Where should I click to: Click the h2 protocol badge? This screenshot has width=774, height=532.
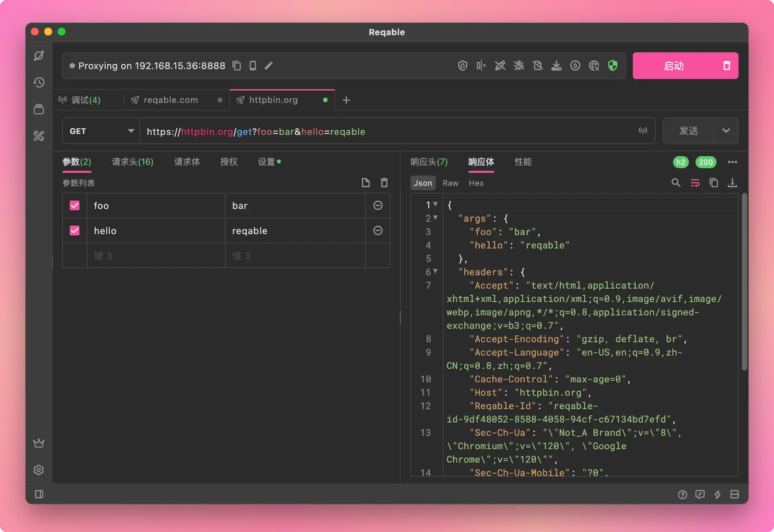tap(681, 162)
